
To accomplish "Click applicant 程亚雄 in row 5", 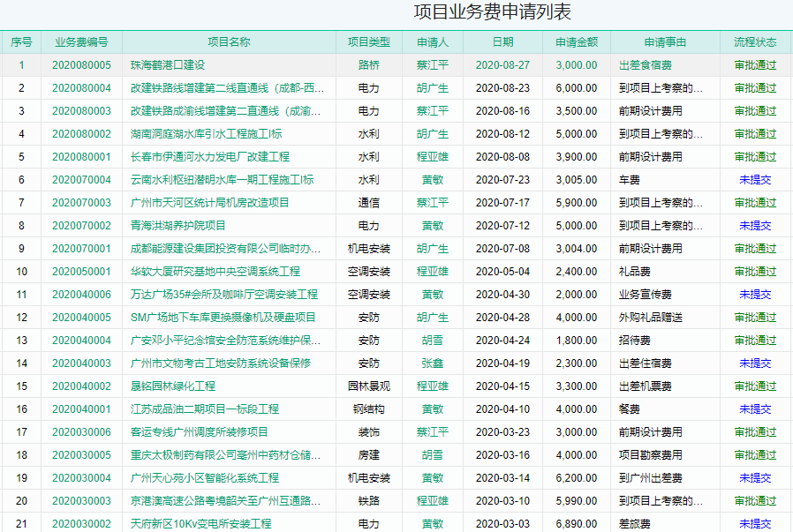I will 433,157.
